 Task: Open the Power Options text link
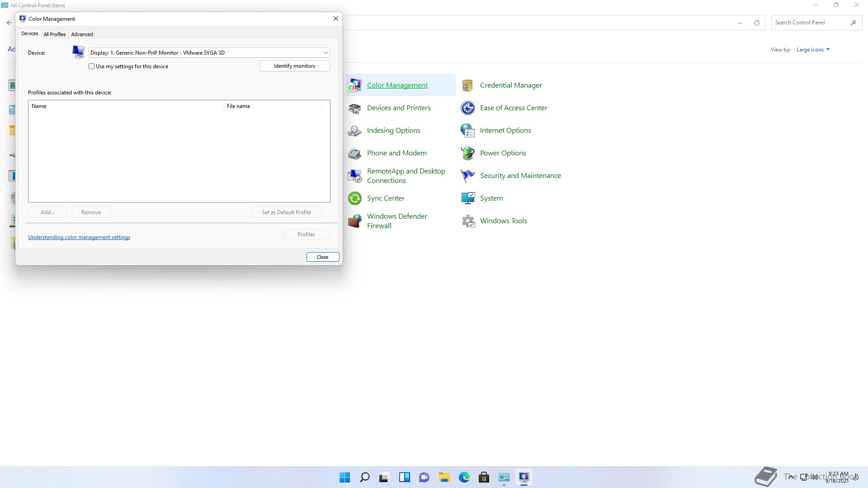tap(503, 153)
